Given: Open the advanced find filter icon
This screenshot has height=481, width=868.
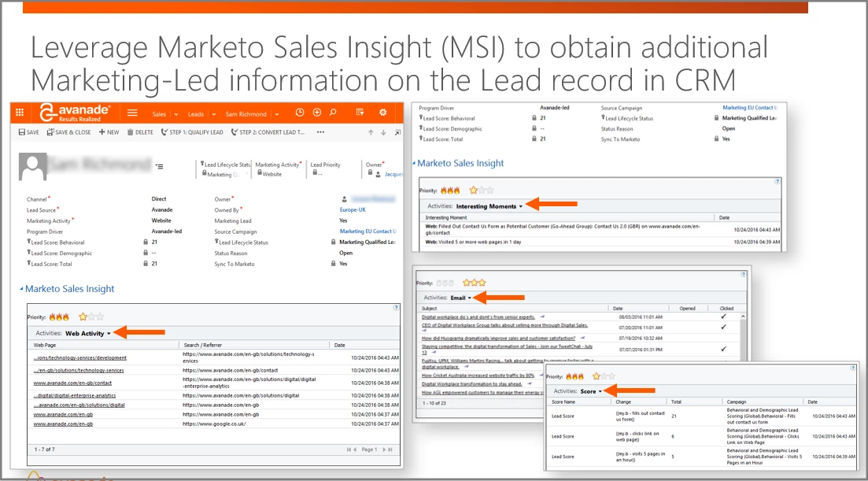Looking at the screenshot, I should click(360, 113).
